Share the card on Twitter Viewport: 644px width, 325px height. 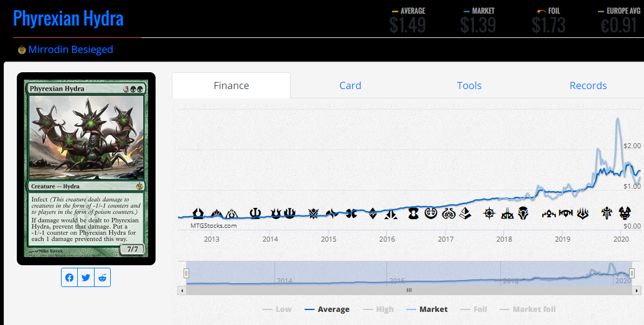pyautogui.click(x=86, y=278)
